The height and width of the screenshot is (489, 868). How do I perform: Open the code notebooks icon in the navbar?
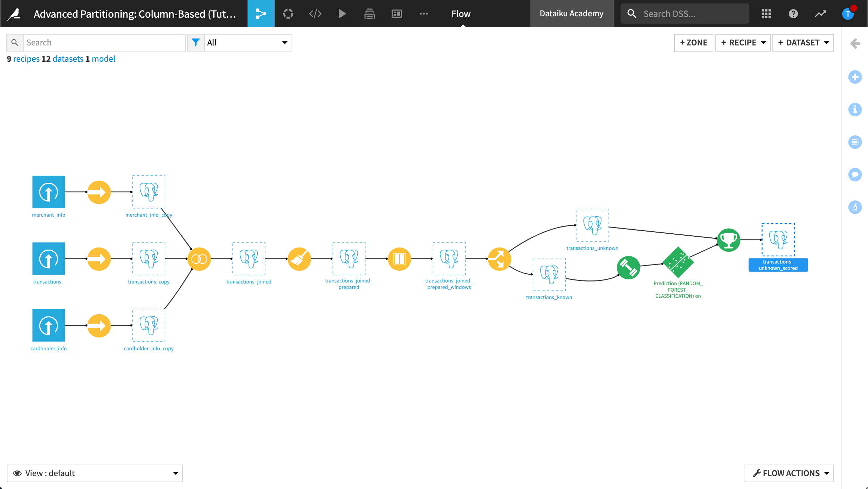point(315,14)
